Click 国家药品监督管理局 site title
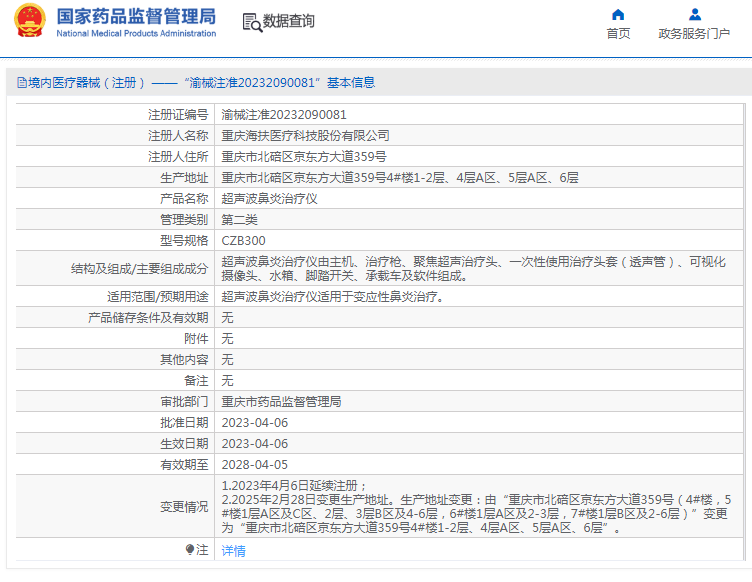The width and height of the screenshot is (752, 582). point(136,16)
